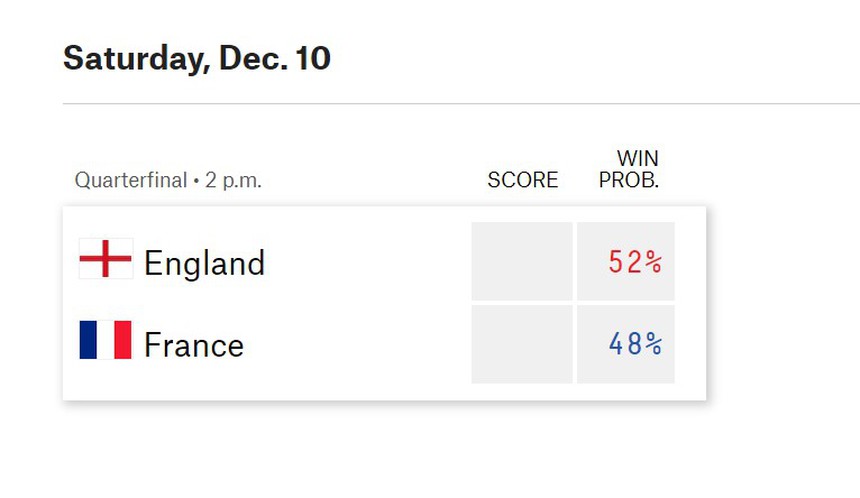Click the 2 p.m. kickoff time
860x498 pixels.
(x=233, y=181)
